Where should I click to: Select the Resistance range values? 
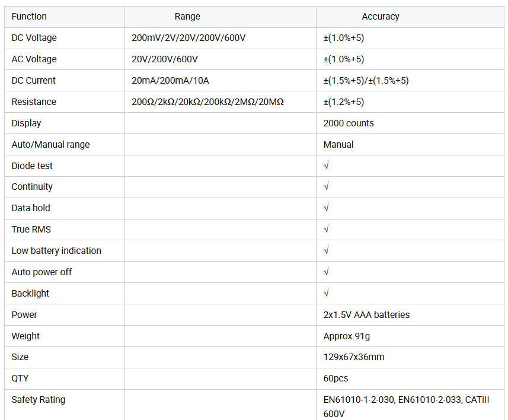(x=207, y=102)
